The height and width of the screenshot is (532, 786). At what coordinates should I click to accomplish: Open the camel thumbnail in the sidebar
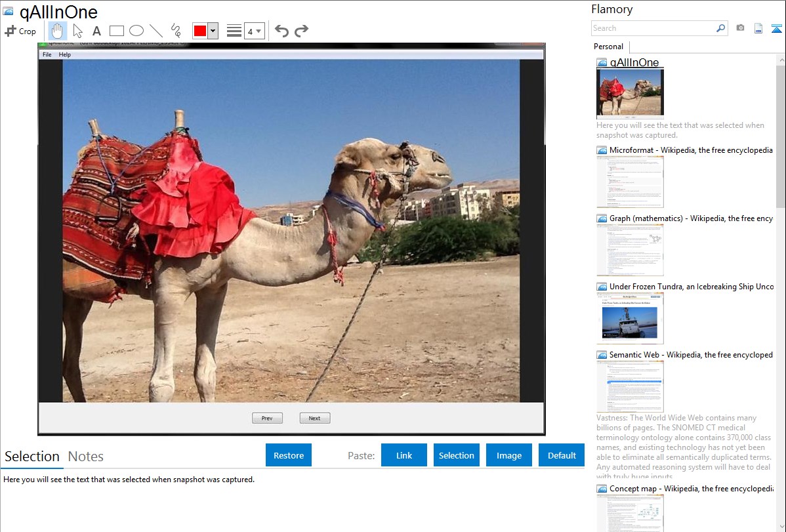(x=630, y=94)
